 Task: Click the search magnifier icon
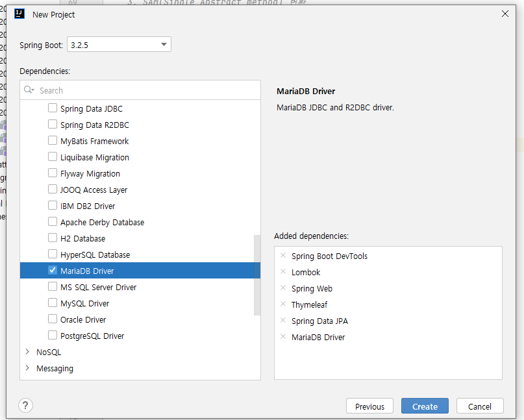[x=29, y=90]
